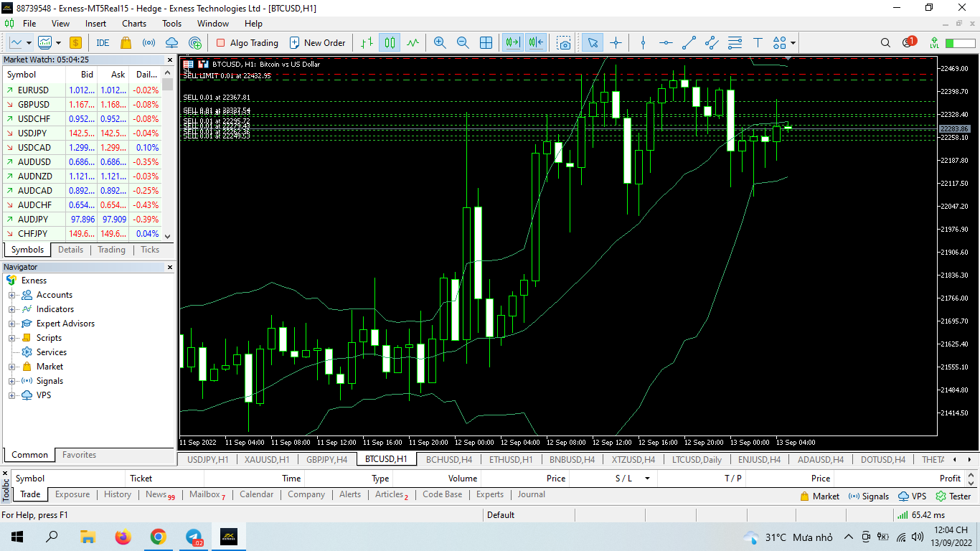Viewport: 980px width, 551px height.
Task: Select USDJPY symbol in Market Watch
Action: pos(34,133)
